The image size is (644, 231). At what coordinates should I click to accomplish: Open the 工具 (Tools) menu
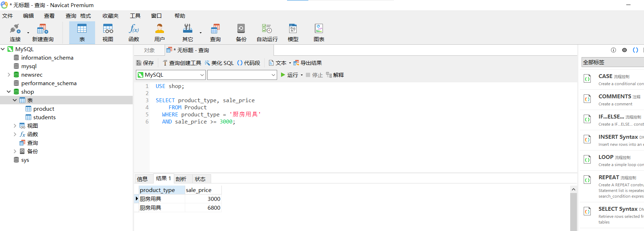click(x=135, y=16)
